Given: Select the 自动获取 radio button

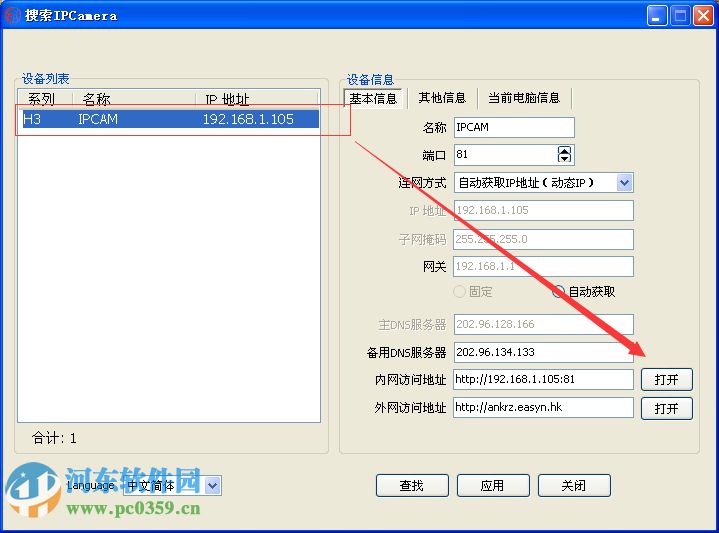Looking at the screenshot, I should coord(558,292).
